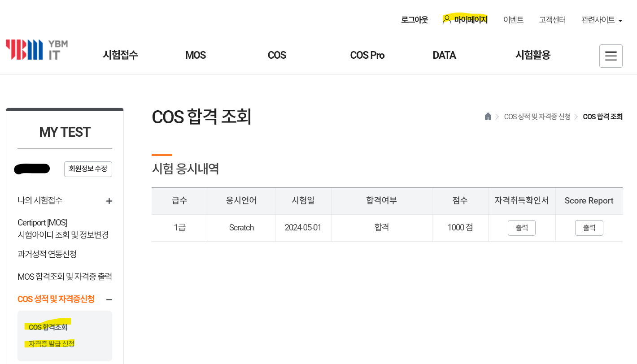Click the COS 합격 조회 page title
Image resolution: width=637 pixels, height=364 pixels.
(x=201, y=117)
